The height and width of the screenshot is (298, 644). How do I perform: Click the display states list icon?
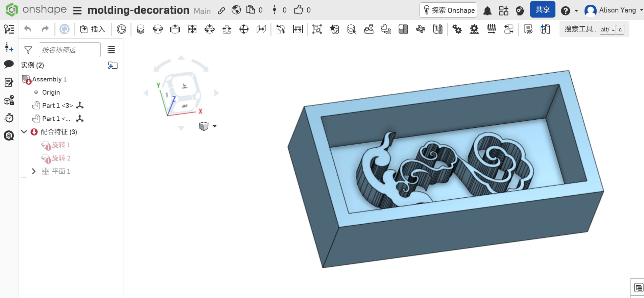tap(528, 29)
